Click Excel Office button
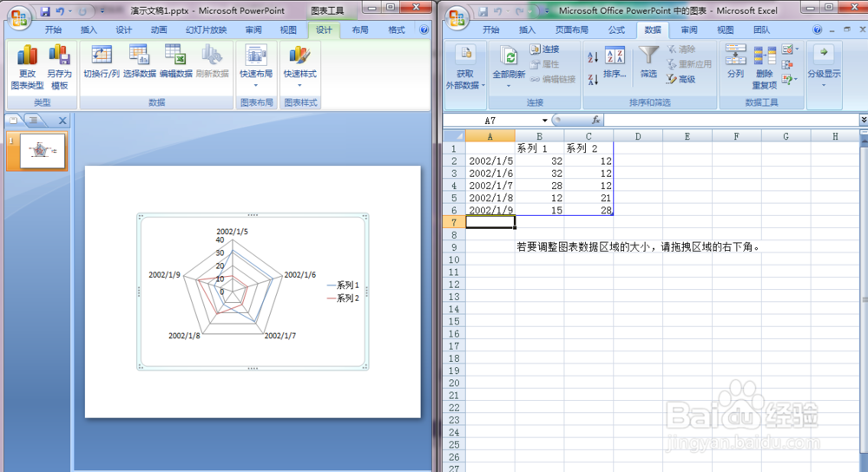The height and width of the screenshot is (472, 868). 457,17
